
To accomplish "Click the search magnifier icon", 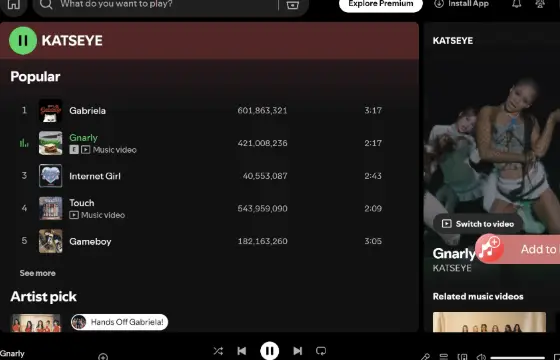I will [46, 4].
